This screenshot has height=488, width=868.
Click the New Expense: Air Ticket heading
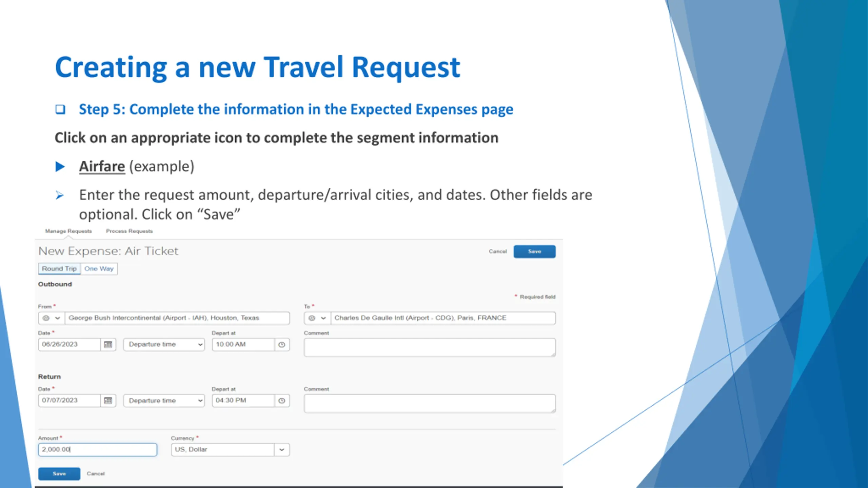pos(108,251)
